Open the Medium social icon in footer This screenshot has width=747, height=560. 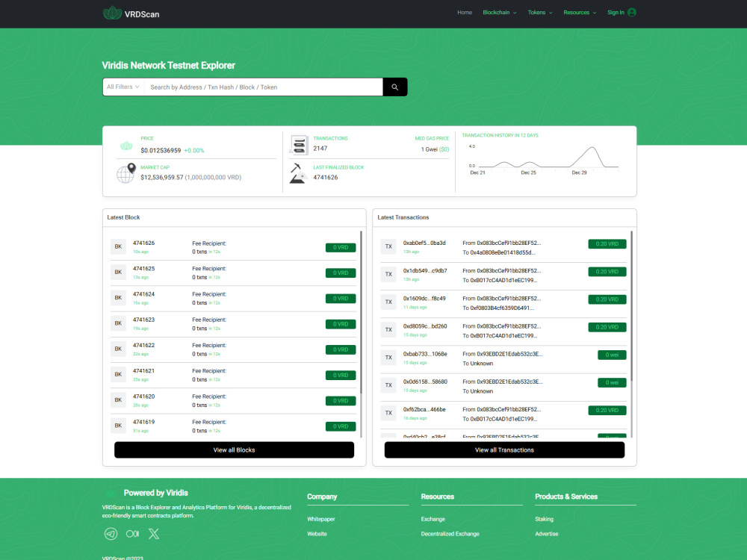tap(132, 534)
